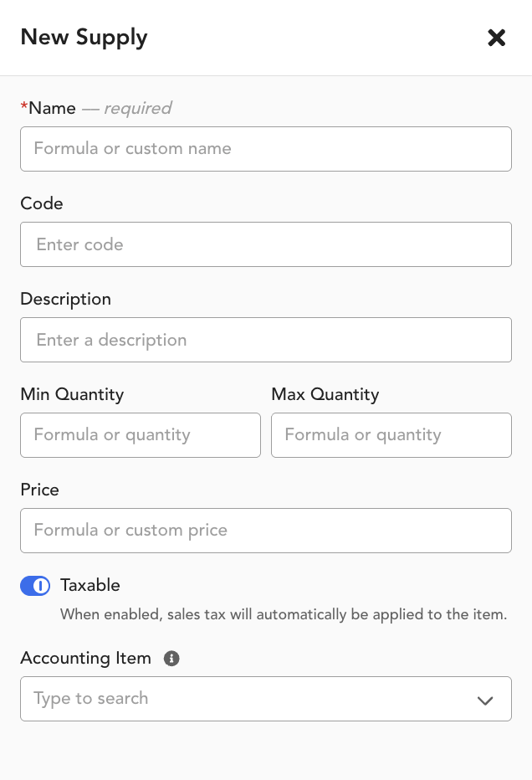
Task: Click the New Supply heading
Action: click(84, 38)
